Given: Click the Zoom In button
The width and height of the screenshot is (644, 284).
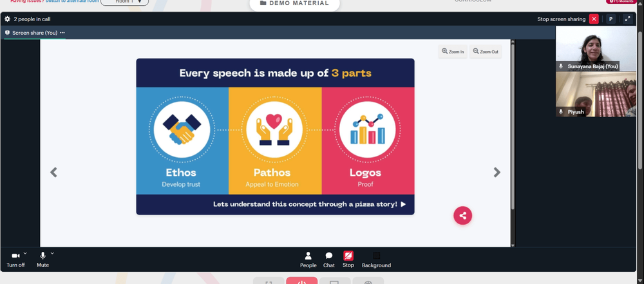Looking at the screenshot, I should click(x=453, y=52).
